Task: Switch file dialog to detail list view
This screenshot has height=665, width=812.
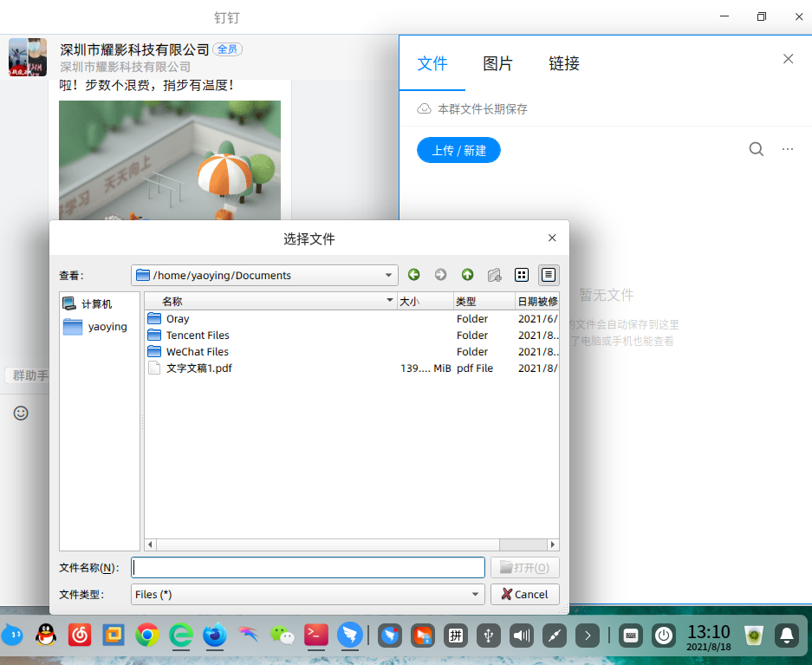Action: [x=549, y=275]
